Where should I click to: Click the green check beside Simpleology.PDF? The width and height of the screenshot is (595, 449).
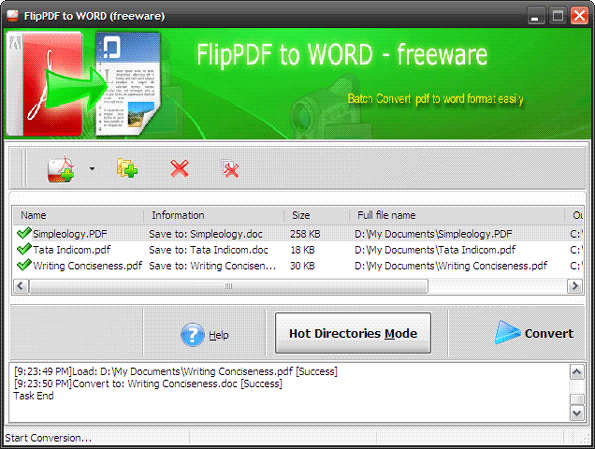(x=24, y=233)
